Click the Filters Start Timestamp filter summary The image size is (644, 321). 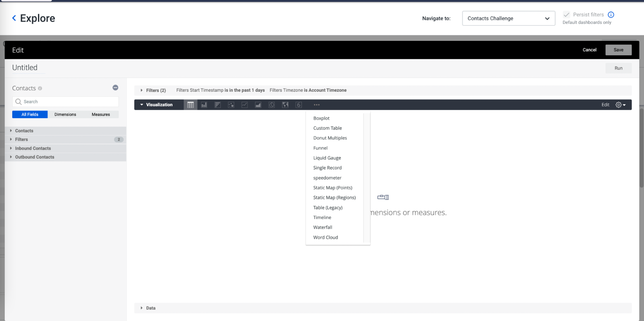(x=220, y=90)
